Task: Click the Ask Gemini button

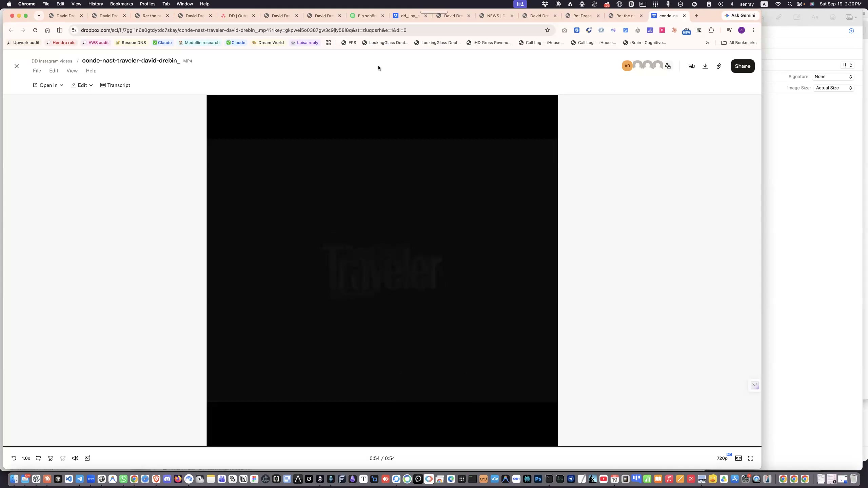Action: (x=740, y=16)
